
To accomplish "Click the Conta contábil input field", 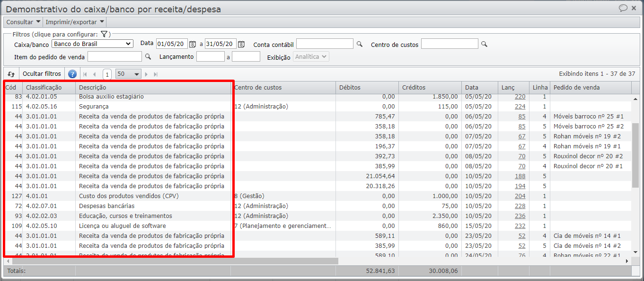I will (325, 44).
